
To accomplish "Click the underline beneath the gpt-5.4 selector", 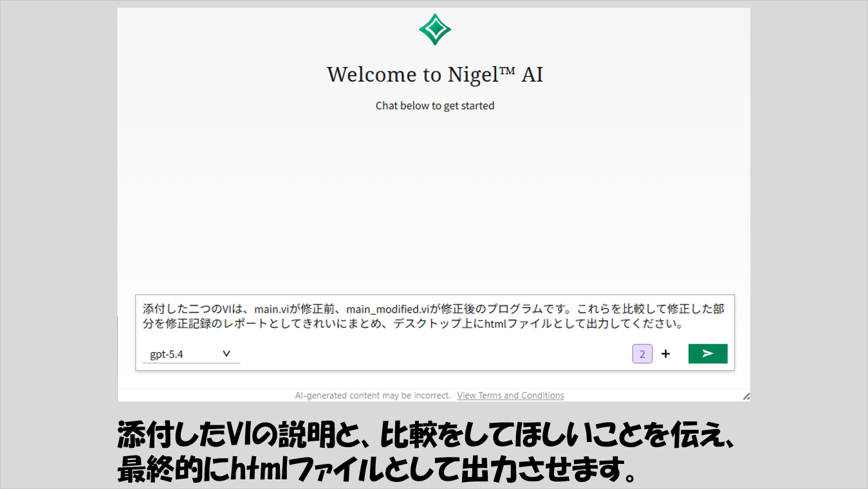I will point(191,363).
